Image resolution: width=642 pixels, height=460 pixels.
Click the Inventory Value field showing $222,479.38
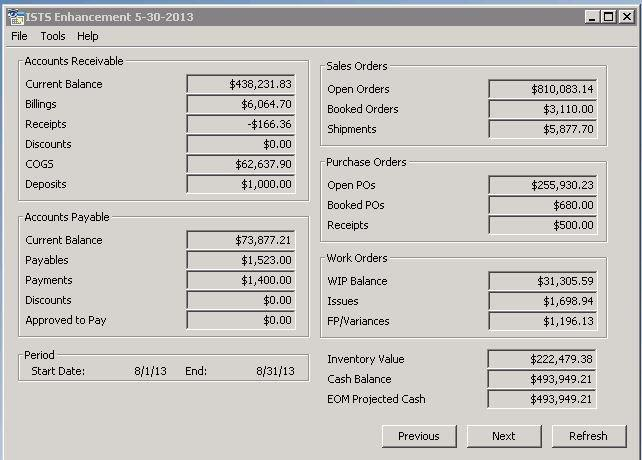point(542,359)
